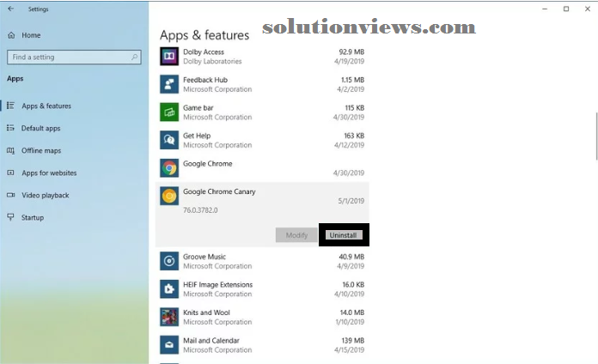
Task: Click the 1.15 MB size value
Action: point(352,80)
